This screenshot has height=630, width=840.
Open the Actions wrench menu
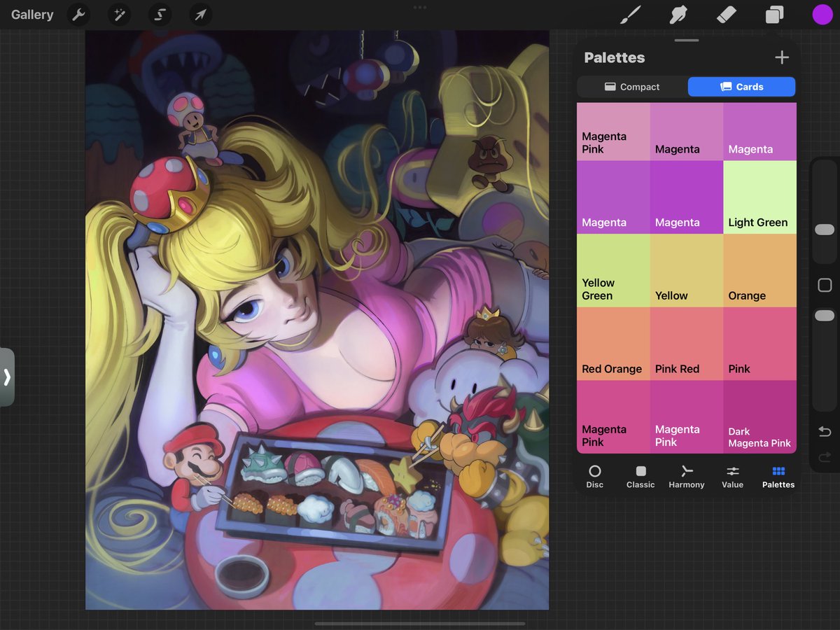point(78,15)
